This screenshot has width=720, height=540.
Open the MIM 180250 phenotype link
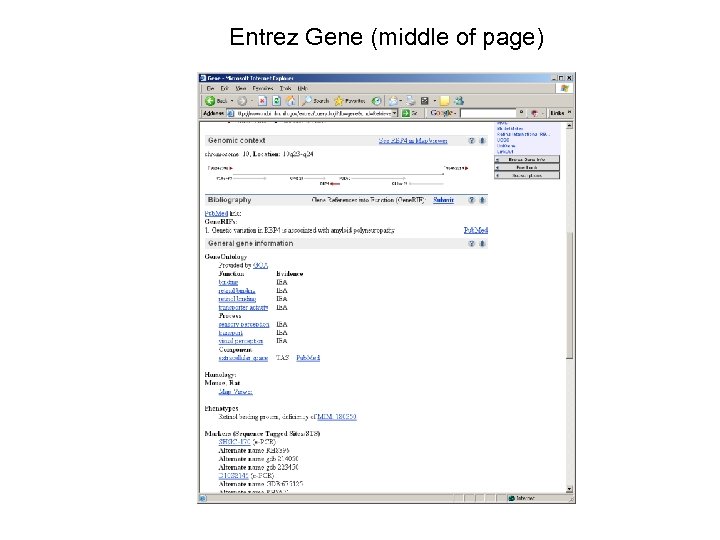[337, 417]
